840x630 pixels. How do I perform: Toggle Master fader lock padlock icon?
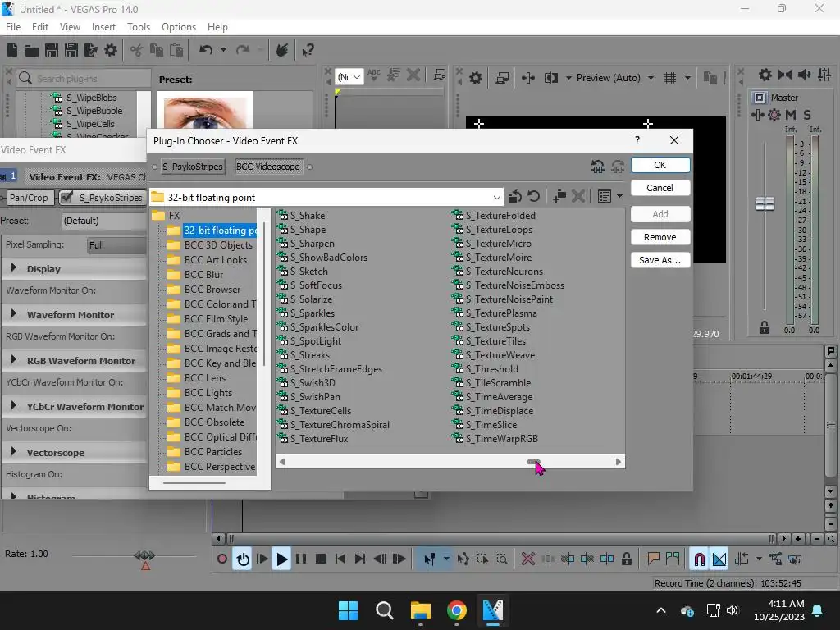point(765,328)
